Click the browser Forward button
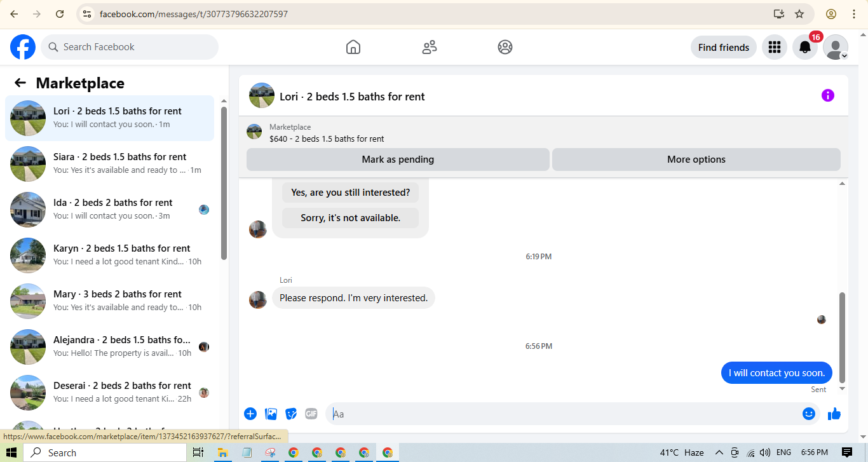Image resolution: width=868 pixels, height=462 pixels. (x=37, y=14)
